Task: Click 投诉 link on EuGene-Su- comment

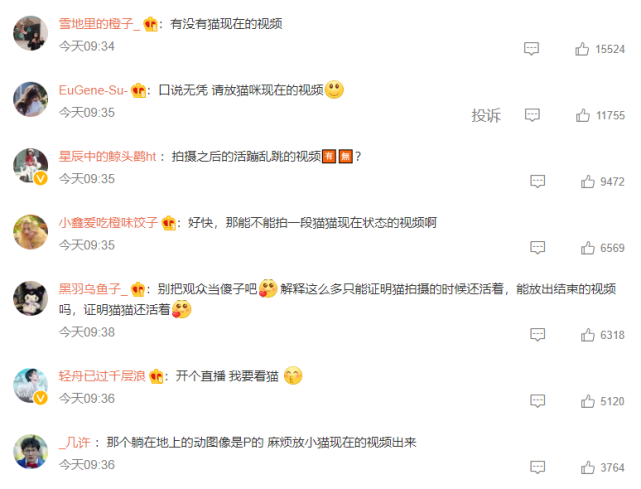Action: point(486,115)
